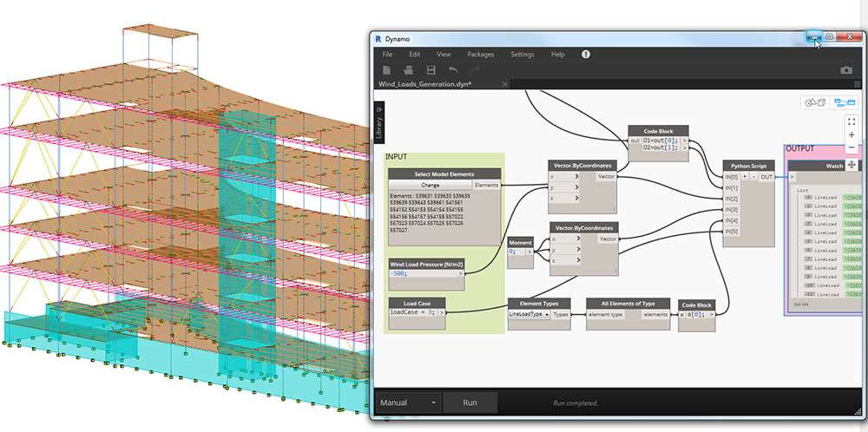The width and height of the screenshot is (868, 432).
Task: Select the Watch node title
Action: [x=834, y=166]
